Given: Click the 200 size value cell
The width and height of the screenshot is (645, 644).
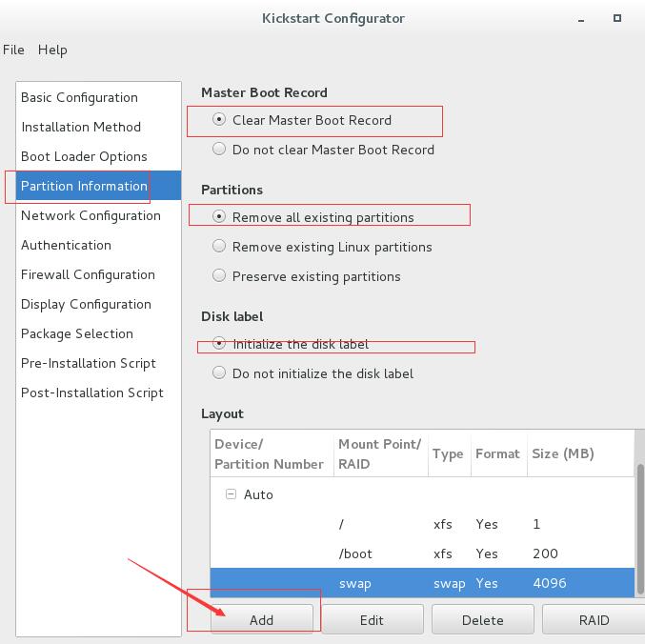Looking at the screenshot, I should point(545,553).
